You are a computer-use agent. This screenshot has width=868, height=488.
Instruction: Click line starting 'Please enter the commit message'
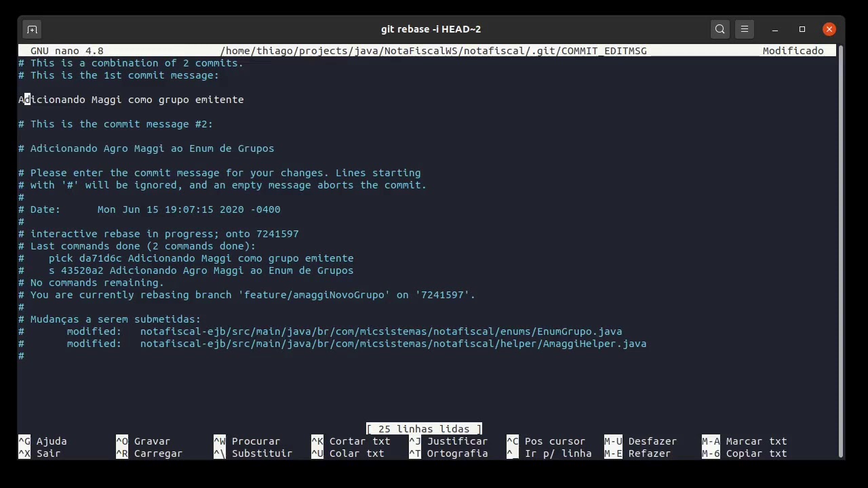pos(219,173)
